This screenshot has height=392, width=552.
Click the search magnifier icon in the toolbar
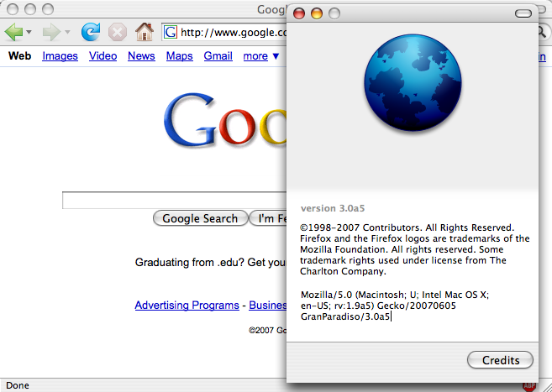pos(543,33)
